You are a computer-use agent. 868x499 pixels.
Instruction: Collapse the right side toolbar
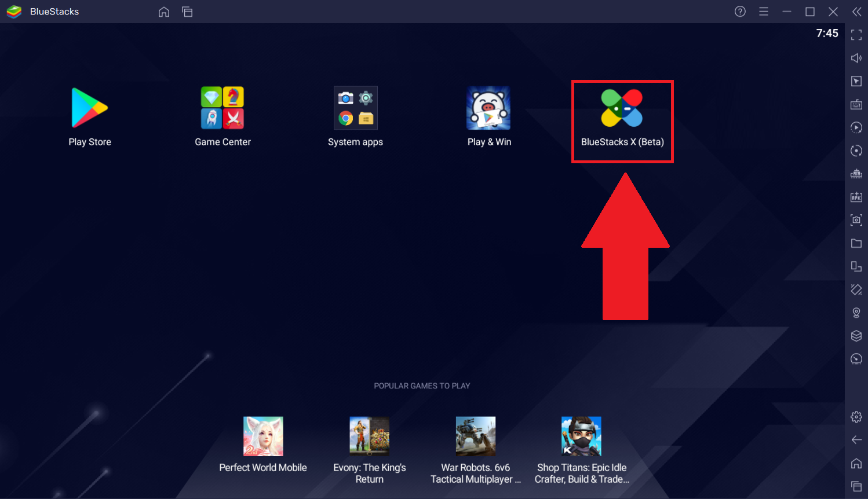(856, 12)
